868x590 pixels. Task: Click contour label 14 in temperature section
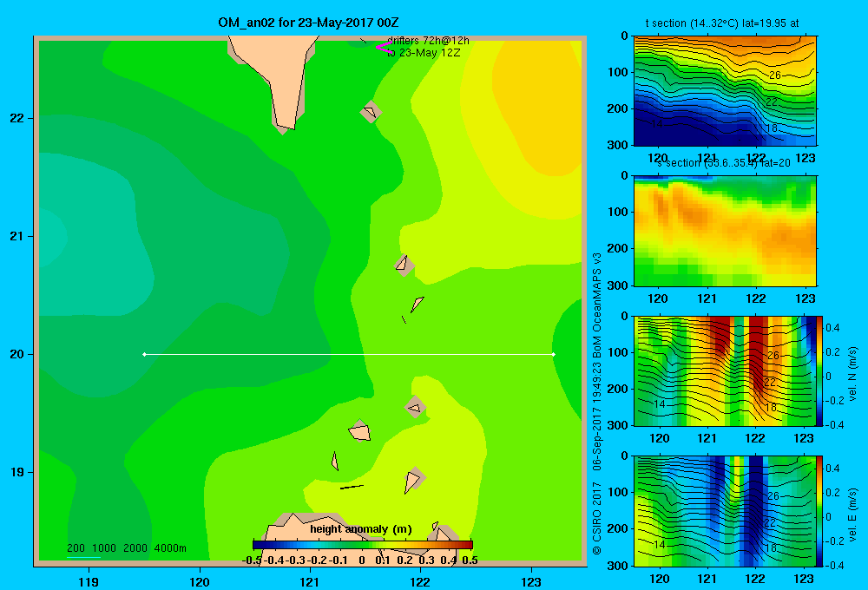[x=656, y=124]
